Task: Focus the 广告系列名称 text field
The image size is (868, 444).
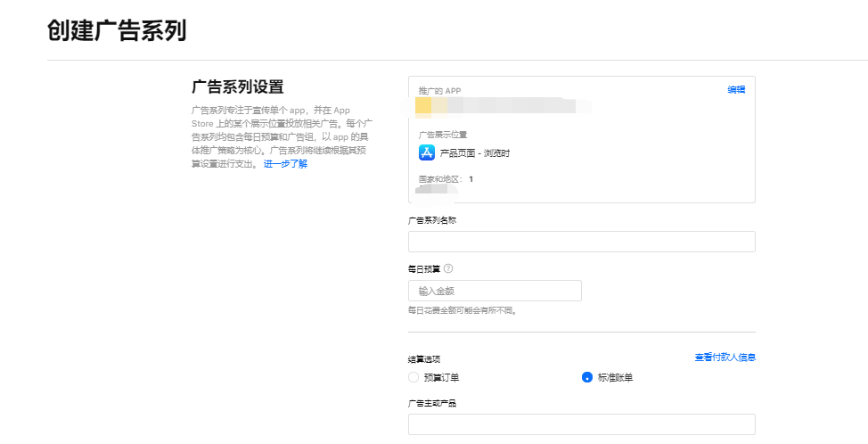Action: click(581, 242)
